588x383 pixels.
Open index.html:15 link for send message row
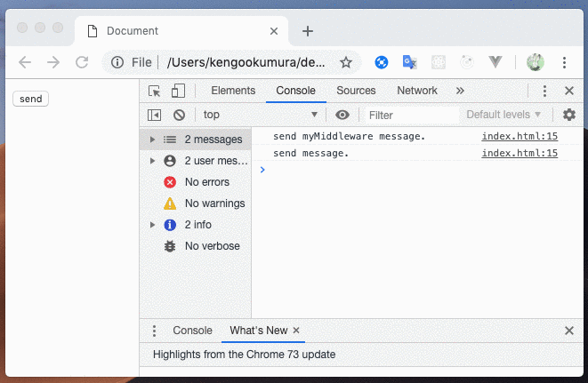point(520,153)
